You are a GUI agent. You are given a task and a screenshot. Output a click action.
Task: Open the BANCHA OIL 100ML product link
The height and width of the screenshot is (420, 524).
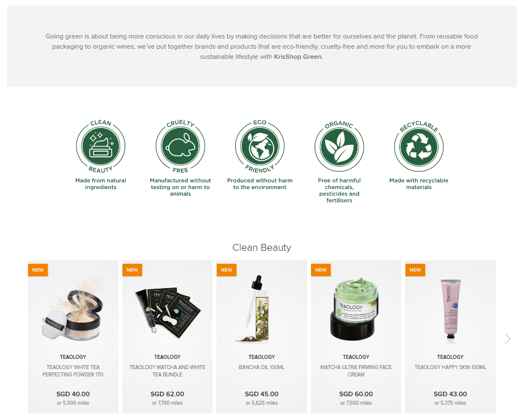point(262,367)
